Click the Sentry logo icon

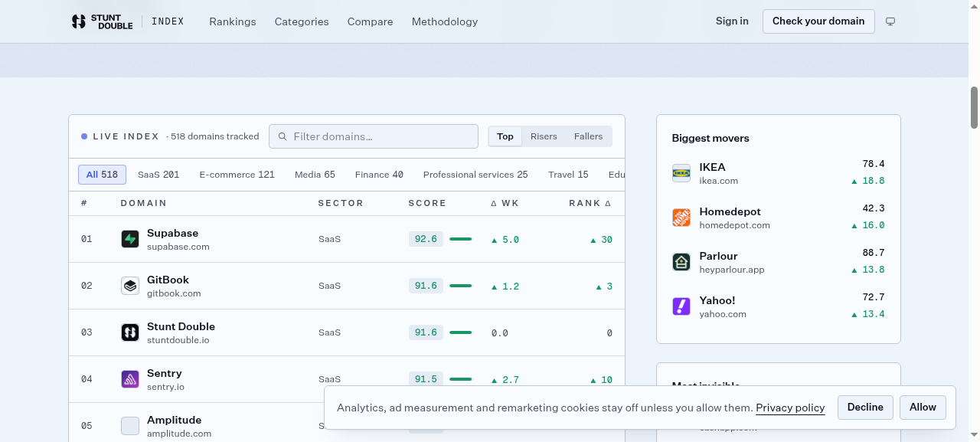coord(130,379)
